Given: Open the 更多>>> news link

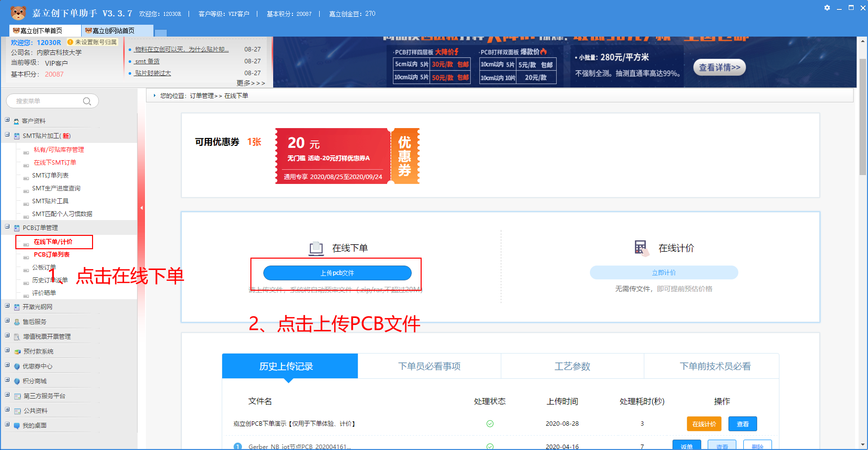Looking at the screenshot, I should (251, 83).
